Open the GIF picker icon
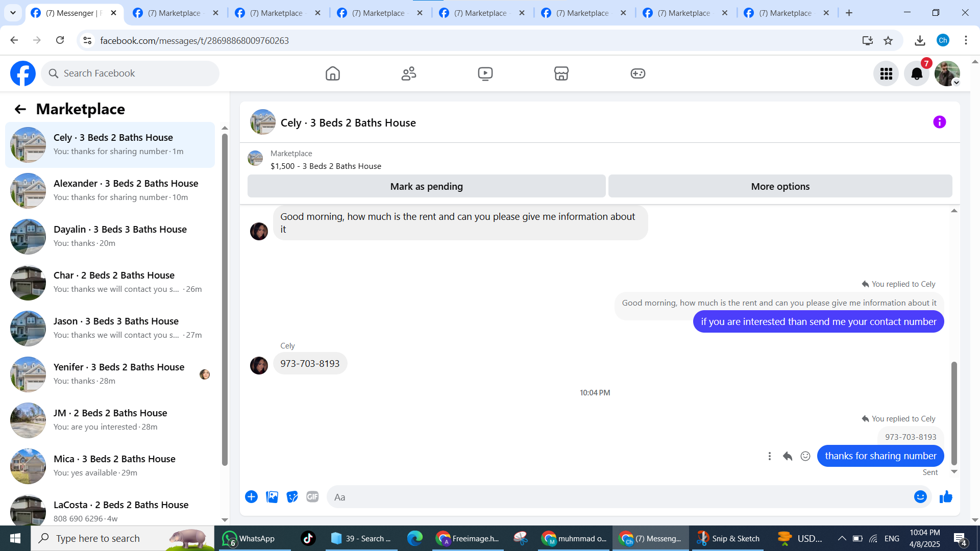The width and height of the screenshot is (980, 551). (312, 497)
